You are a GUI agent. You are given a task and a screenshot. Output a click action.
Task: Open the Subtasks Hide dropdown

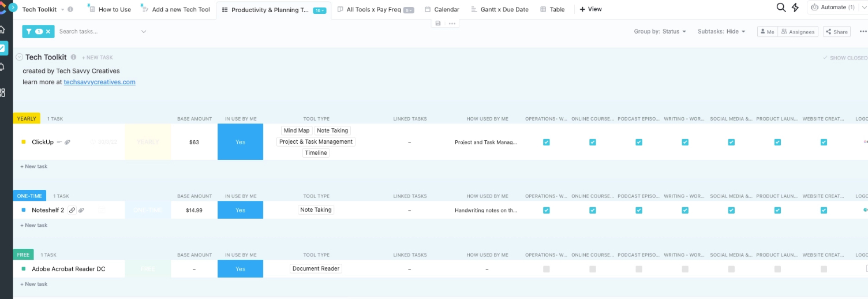tap(721, 32)
